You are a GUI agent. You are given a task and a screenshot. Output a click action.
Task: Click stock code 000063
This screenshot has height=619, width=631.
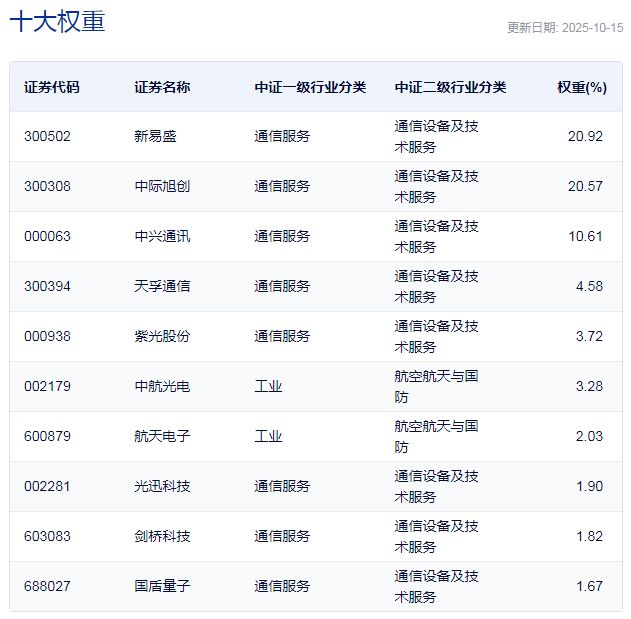coord(48,236)
